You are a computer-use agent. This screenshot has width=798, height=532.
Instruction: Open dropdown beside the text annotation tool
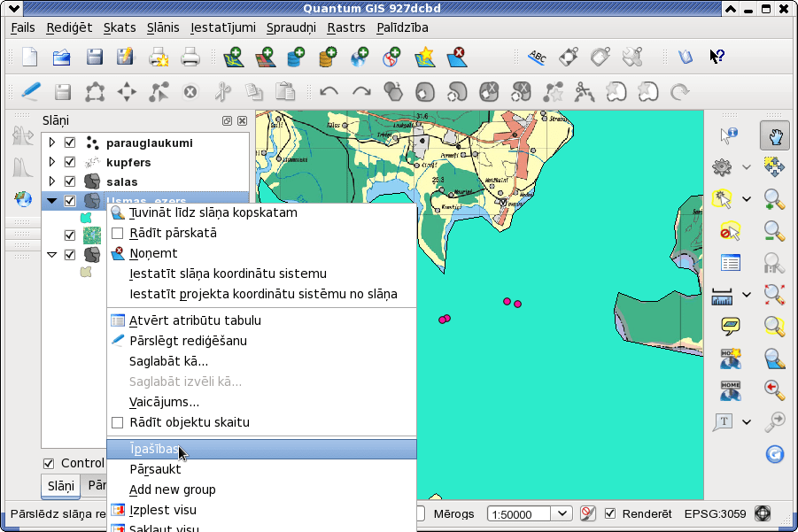(x=746, y=421)
